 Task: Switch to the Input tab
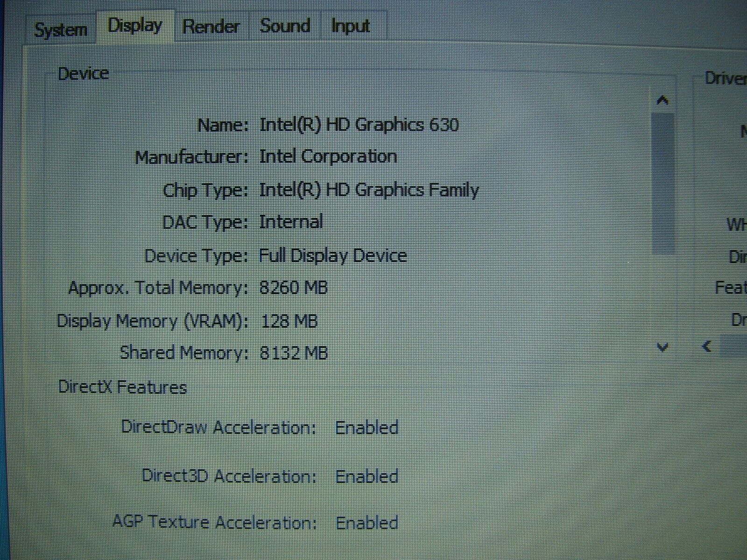point(350,26)
